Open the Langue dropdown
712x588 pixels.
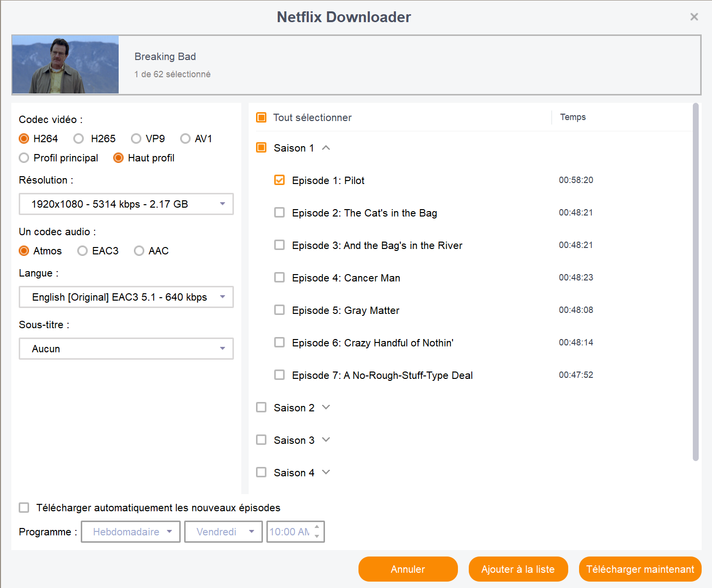pos(126,297)
